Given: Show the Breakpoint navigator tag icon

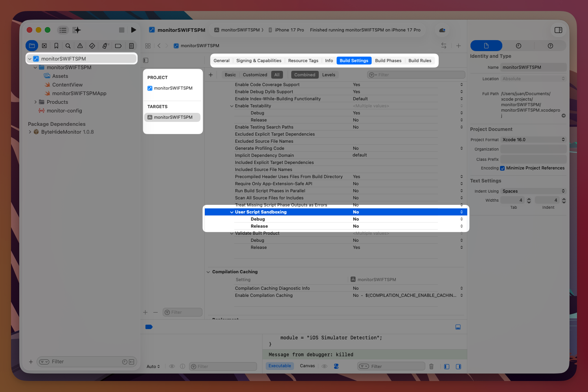Looking at the screenshot, I should tap(118, 46).
